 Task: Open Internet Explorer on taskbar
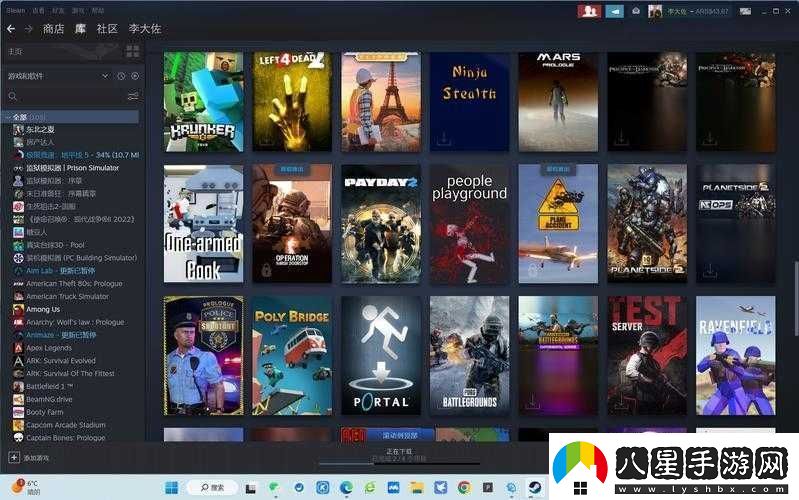[x=370, y=488]
